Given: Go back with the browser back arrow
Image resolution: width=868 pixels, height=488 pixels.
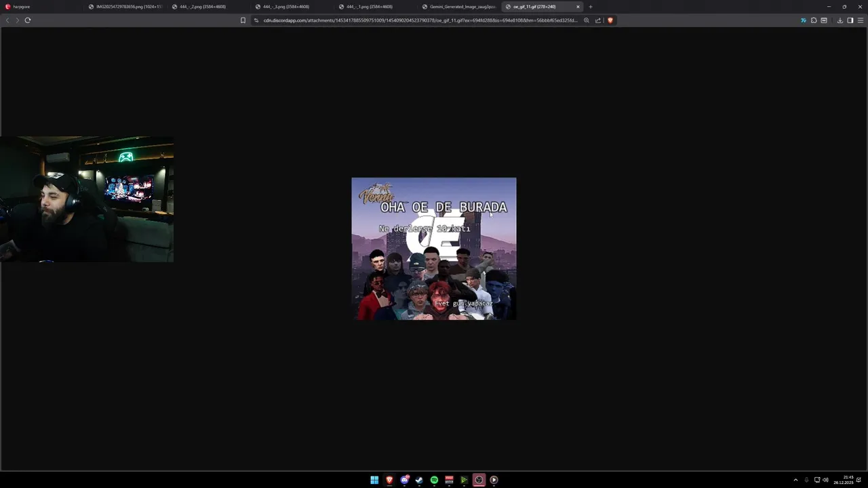Looking at the screenshot, I should click(x=7, y=20).
